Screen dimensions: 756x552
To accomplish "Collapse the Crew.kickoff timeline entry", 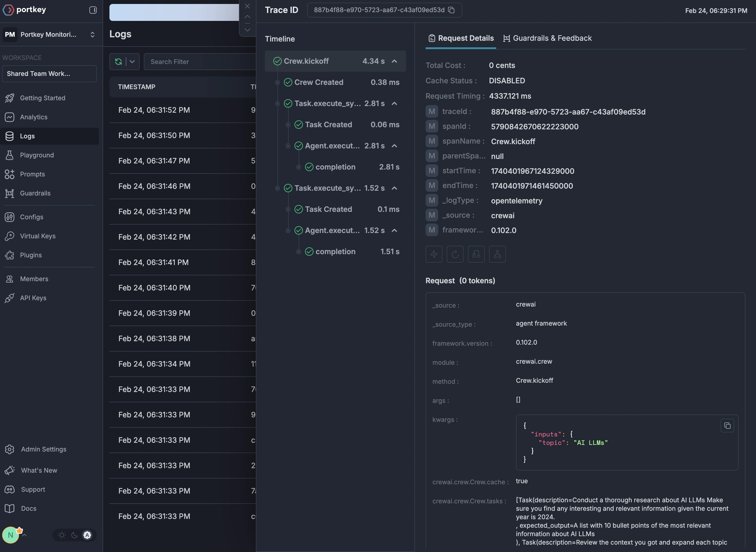I will (x=395, y=61).
